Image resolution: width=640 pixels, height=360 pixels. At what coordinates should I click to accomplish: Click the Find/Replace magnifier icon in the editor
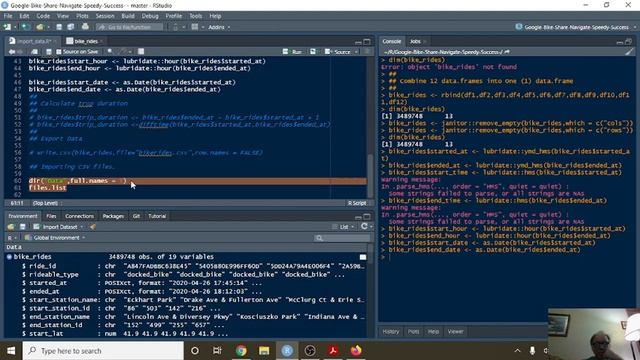coord(110,52)
